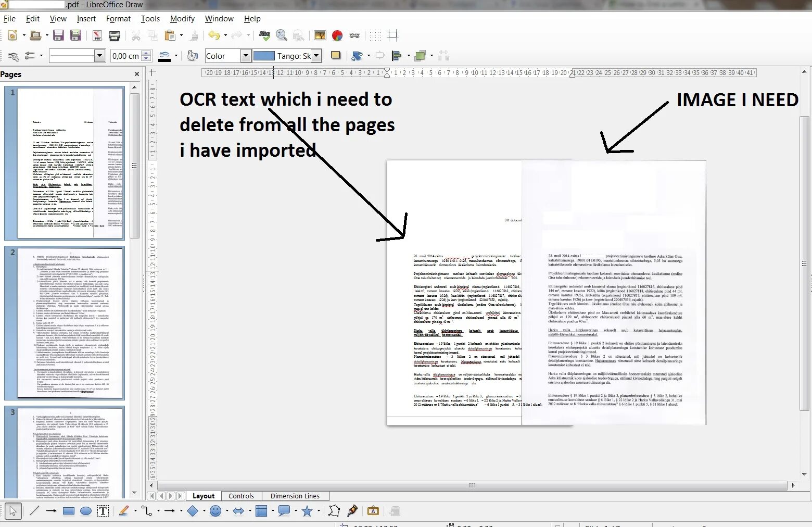Select the Callouts tool

(284, 511)
